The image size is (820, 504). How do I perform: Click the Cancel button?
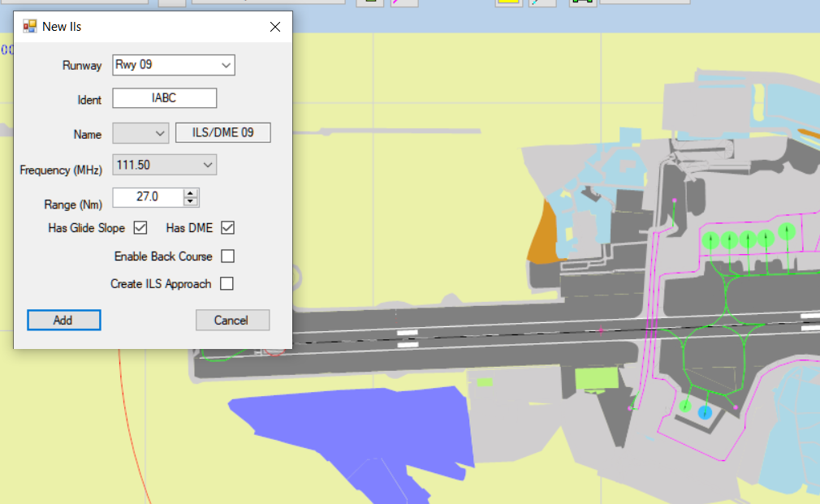[233, 320]
